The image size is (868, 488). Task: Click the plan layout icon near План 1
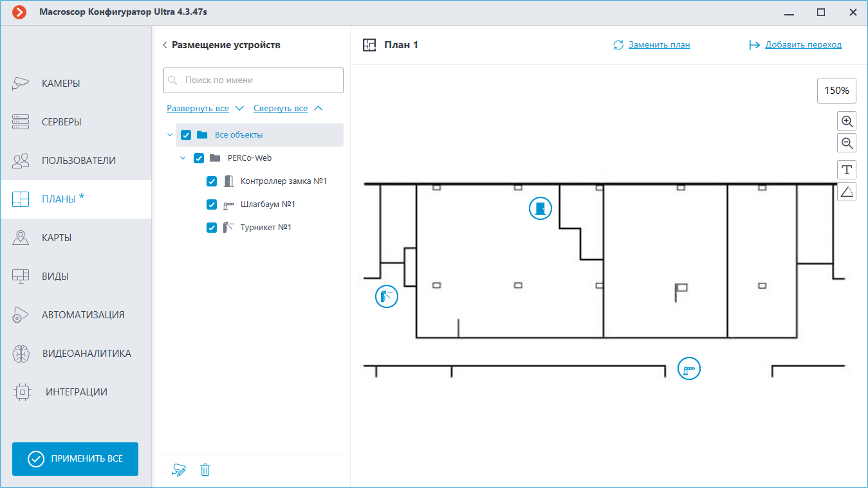click(369, 44)
